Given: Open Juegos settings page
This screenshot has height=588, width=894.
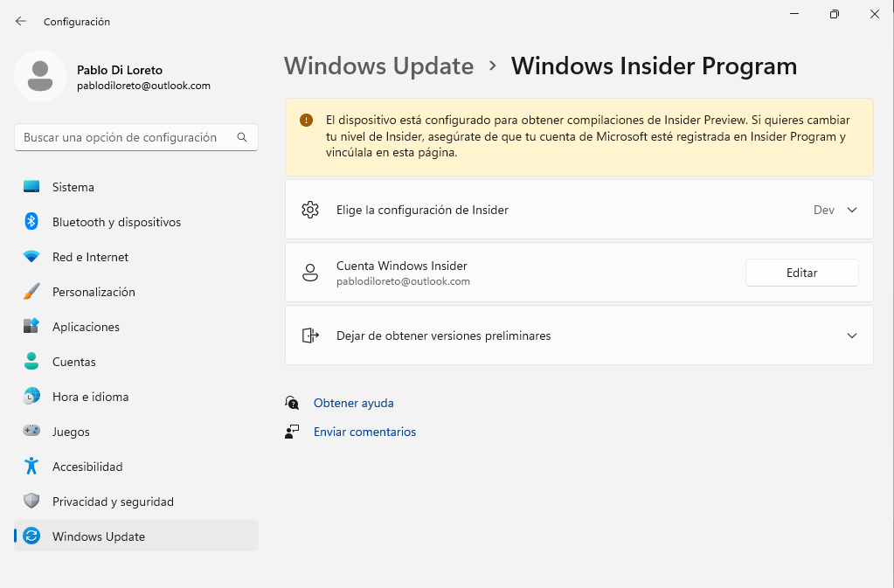Looking at the screenshot, I should pyautogui.click(x=71, y=432).
